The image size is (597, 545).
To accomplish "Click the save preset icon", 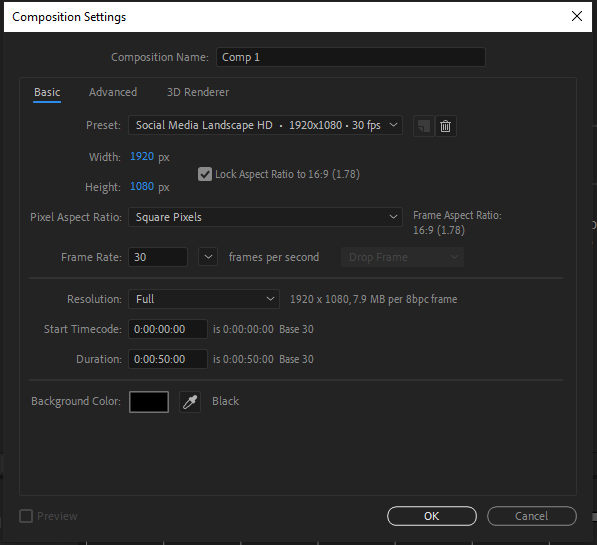I will click(424, 126).
